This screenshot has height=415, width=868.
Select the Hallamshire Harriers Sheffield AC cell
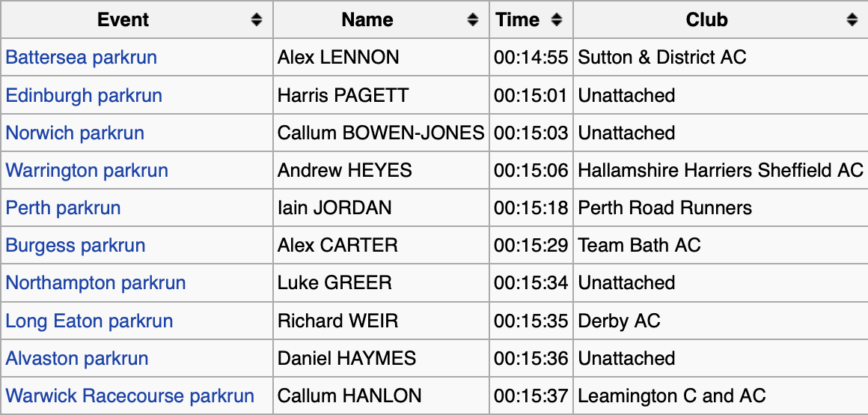coord(721,170)
